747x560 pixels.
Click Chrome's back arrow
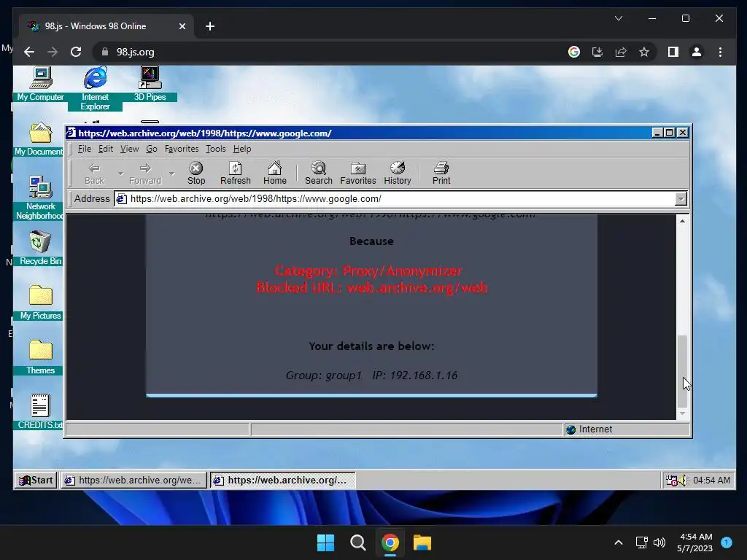click(x=29, y=52)
